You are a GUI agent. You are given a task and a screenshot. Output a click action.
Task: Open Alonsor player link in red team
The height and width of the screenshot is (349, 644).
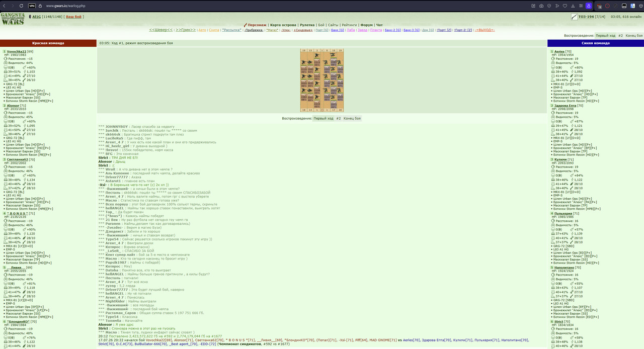click(x=13, y=106)
